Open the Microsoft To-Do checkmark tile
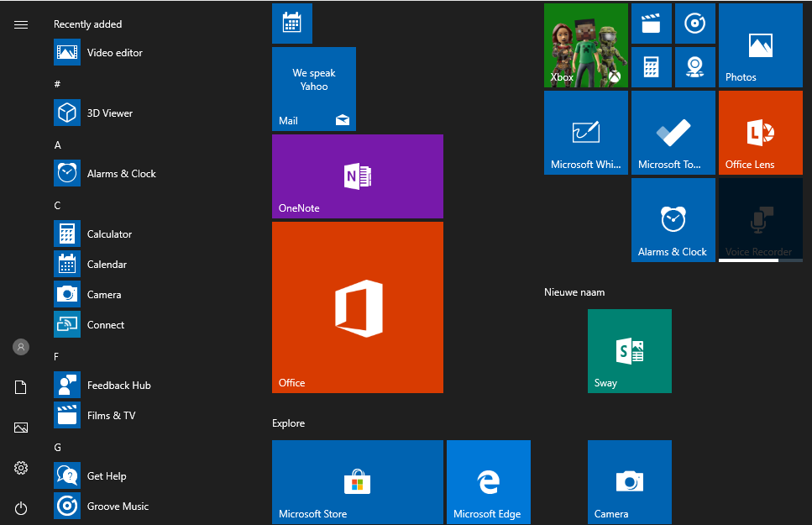 tap(673, 133)
